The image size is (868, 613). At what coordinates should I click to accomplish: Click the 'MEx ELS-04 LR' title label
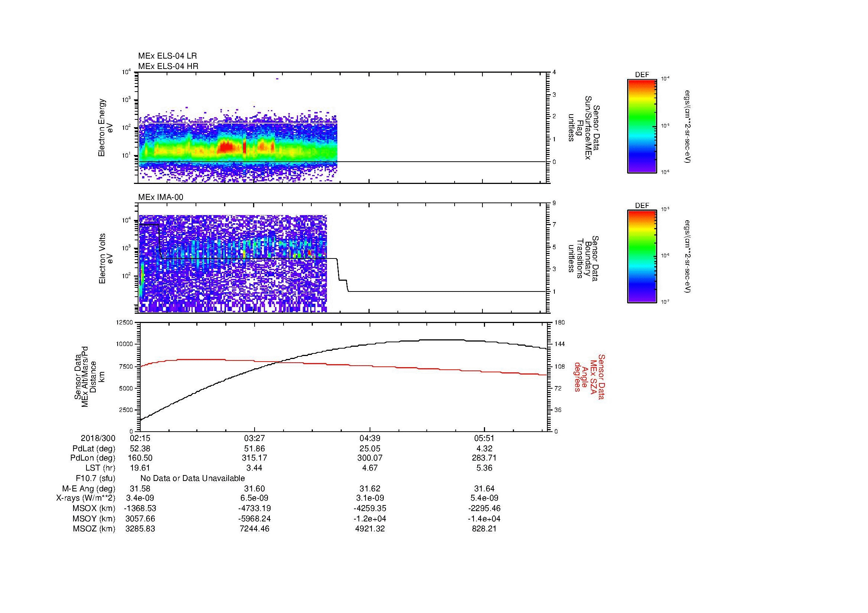pos(167,56)
